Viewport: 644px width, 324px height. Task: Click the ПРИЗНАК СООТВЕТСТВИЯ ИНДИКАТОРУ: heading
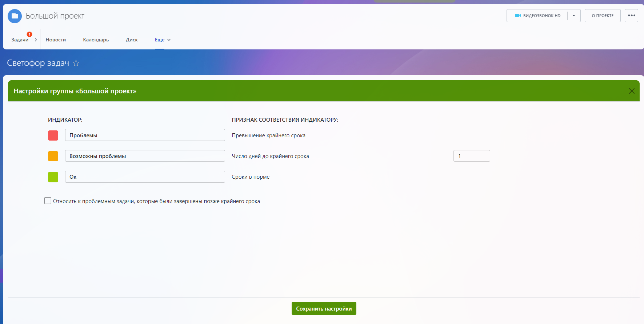(285, 120)
